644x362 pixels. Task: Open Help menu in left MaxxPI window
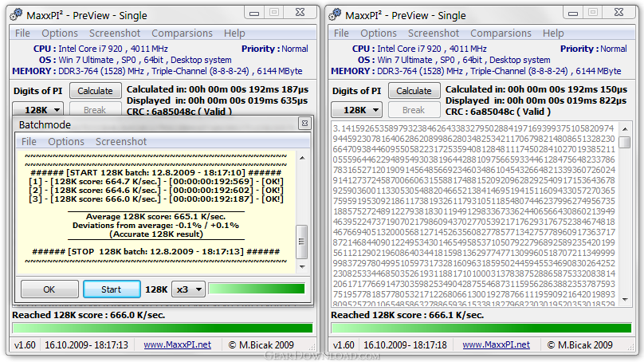click(234, 33)
